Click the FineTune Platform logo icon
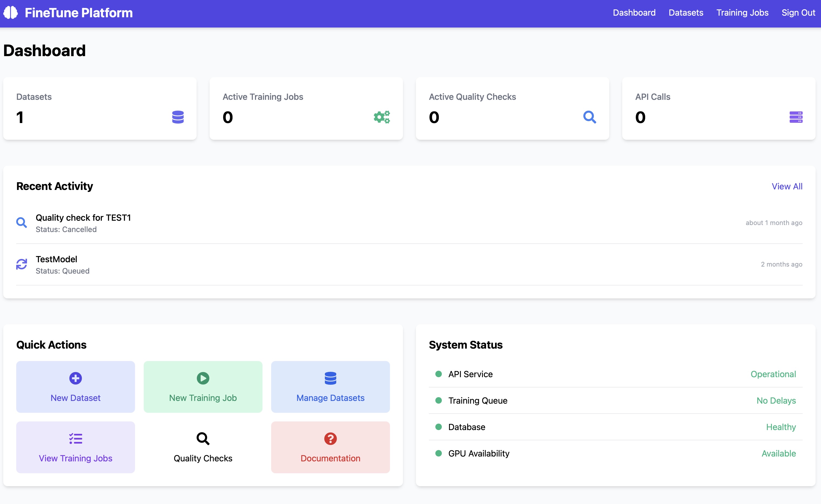 point(11,13)
